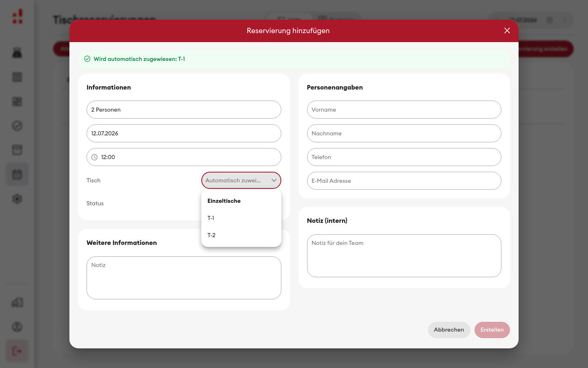Click the Notiz textarea under Weitere Informationen
This screenshot has height=368, width=588.
[x=184, y=278]
